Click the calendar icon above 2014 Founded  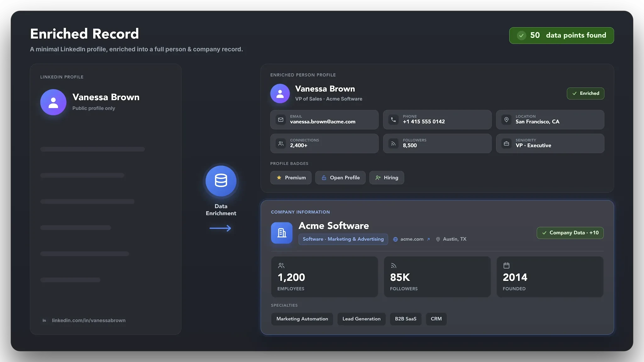coord(506,266)
